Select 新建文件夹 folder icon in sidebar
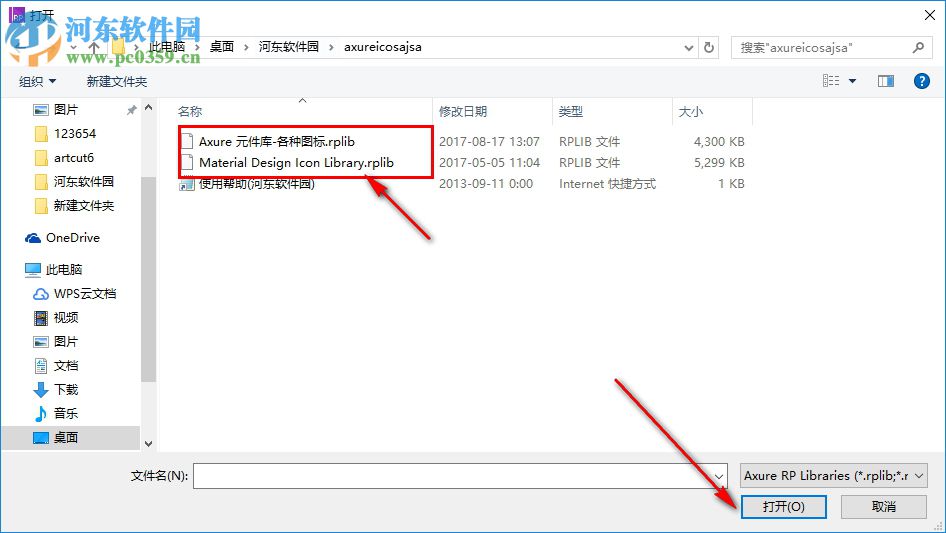The width and height of the screenshot is (946, 533). pos(41,206)
